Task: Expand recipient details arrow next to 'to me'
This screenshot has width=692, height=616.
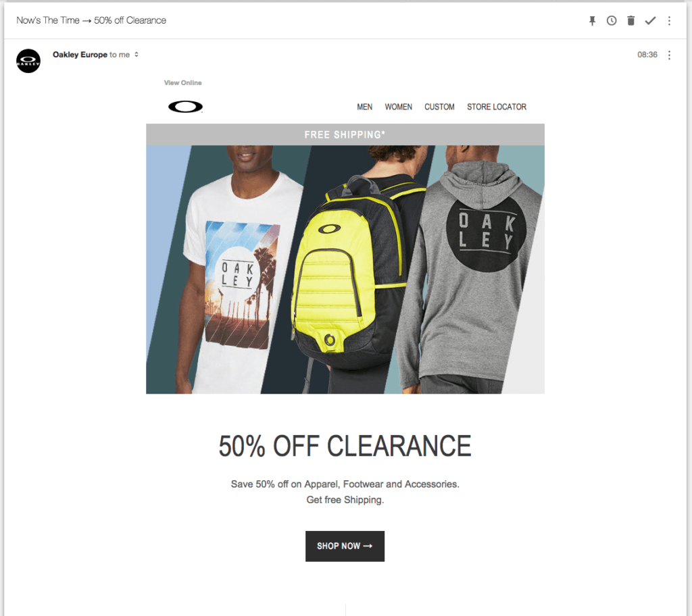Action: pos(137,54)
